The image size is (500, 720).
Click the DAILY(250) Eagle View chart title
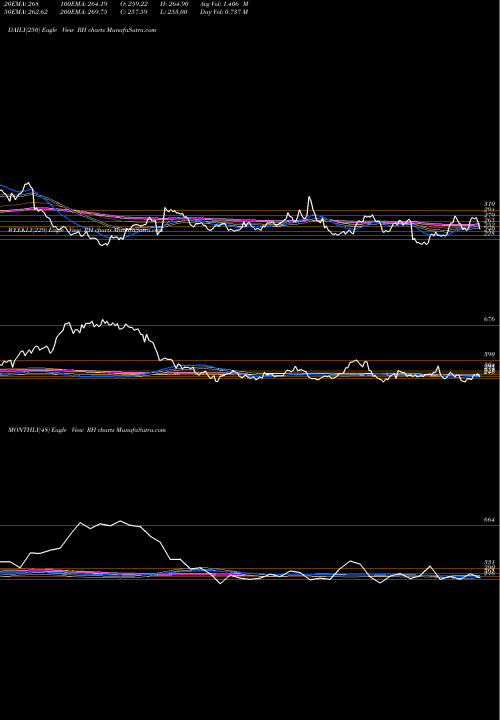83,30
